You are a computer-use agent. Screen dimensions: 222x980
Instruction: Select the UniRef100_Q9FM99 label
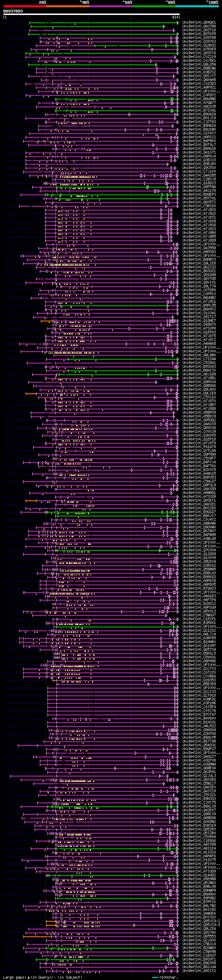(199, 455)
